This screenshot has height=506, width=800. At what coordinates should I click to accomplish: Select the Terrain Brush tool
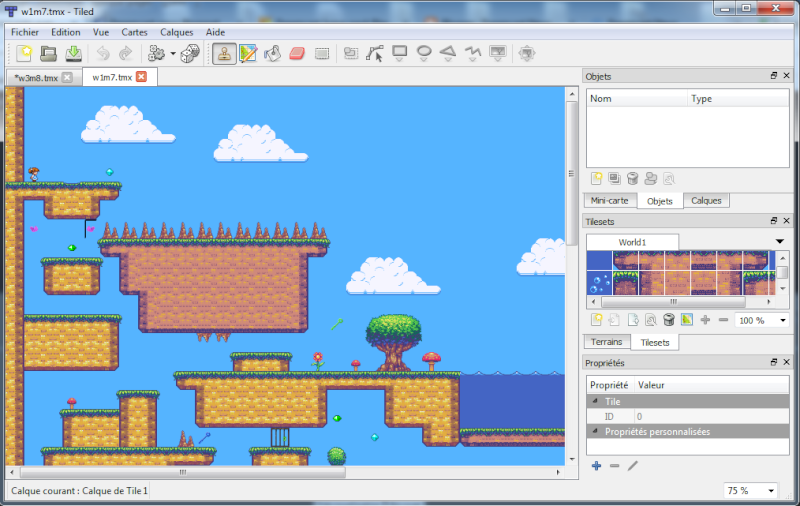(x=248, y=53)
